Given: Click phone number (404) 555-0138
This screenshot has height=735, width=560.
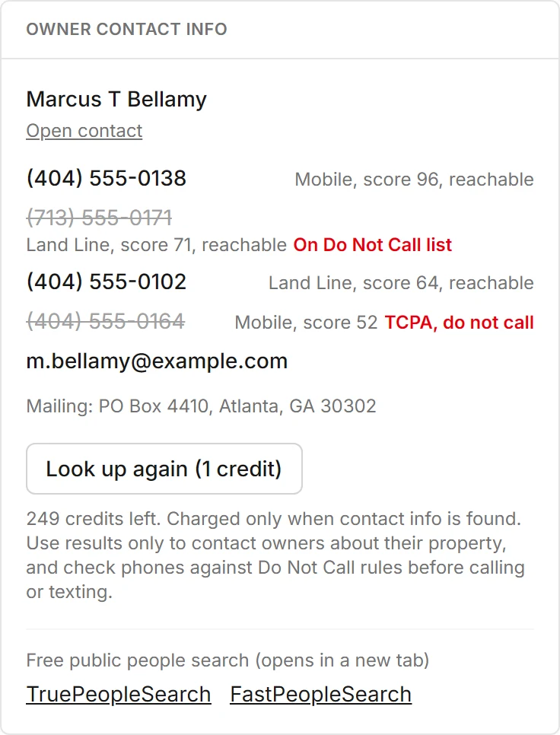Looking at the screenshot, I should point(107,178).
